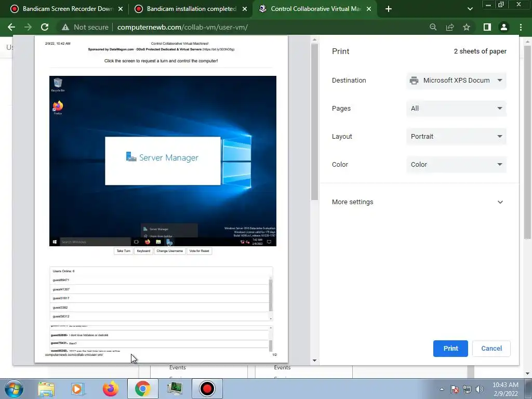Click the volume speaker tray icon
The width and height of the screenshot is (532, 399).
(480, 389)
